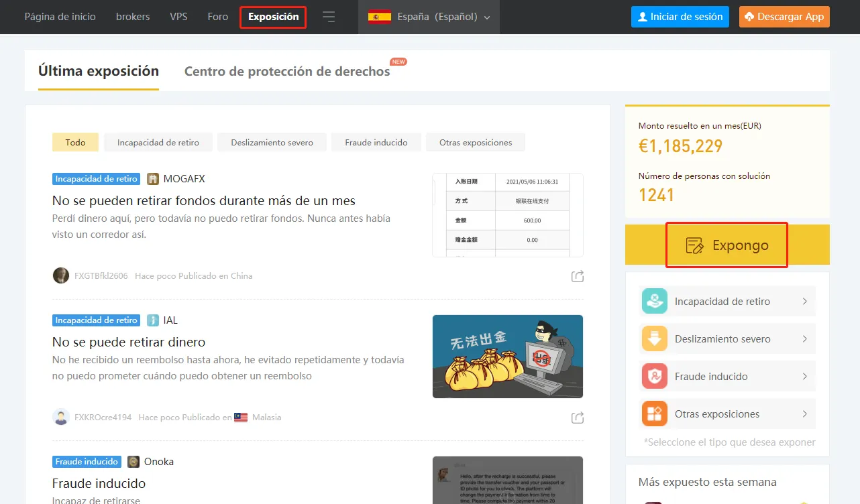Click the MOGAFX post's Incapacidad de retiro tag
Screen dimensions: 860x504
96,179
